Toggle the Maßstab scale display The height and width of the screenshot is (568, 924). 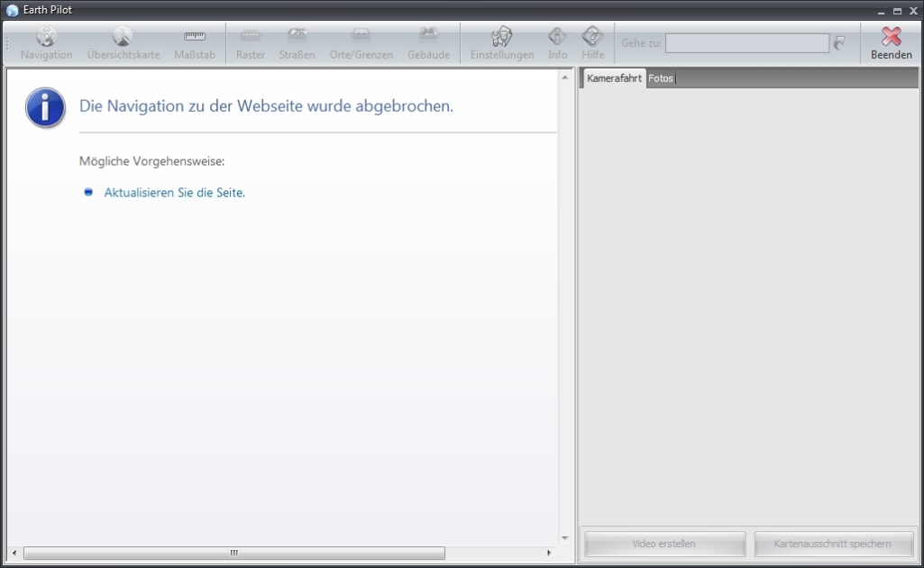[x=195, y=42]
